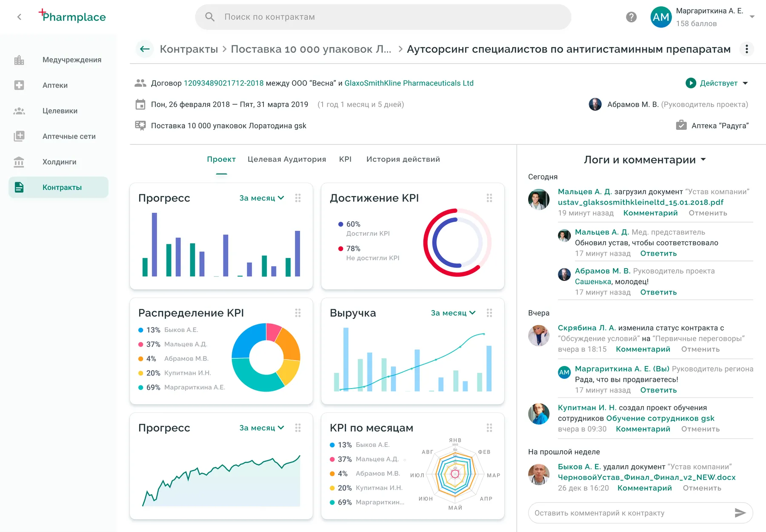
Task: Click Отменить on the 26 дек entry
Action: [702, 488]
